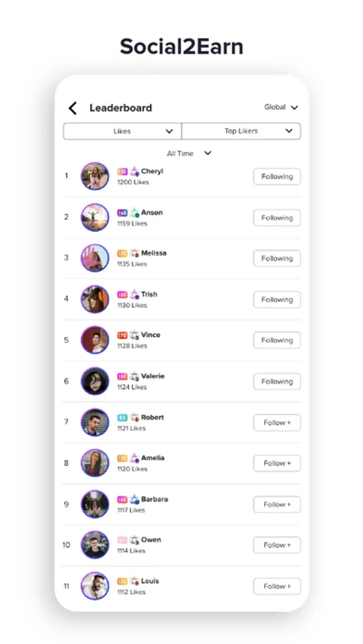
Task: Tap the trophy icon beside Melissa
Action: coord(135,253)
